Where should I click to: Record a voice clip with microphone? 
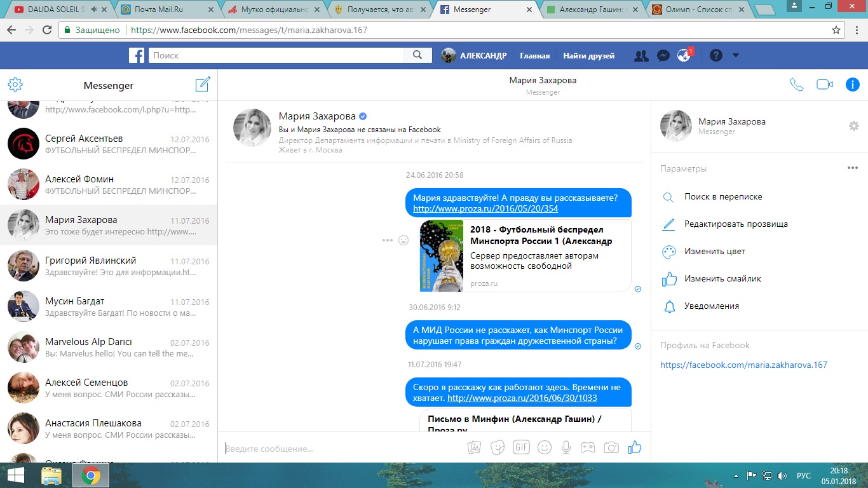point(566,447)
